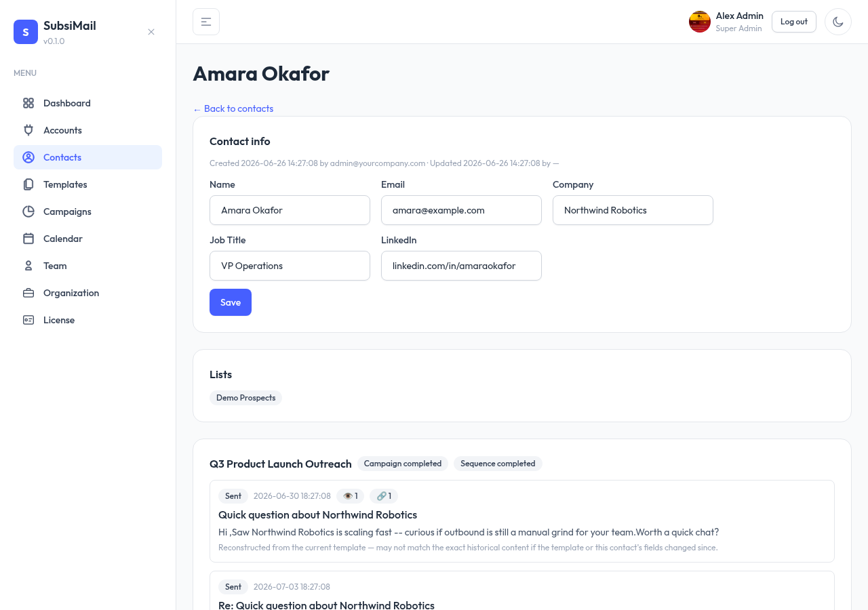
Task: Click into the Name field
Action: pos(290,210)
